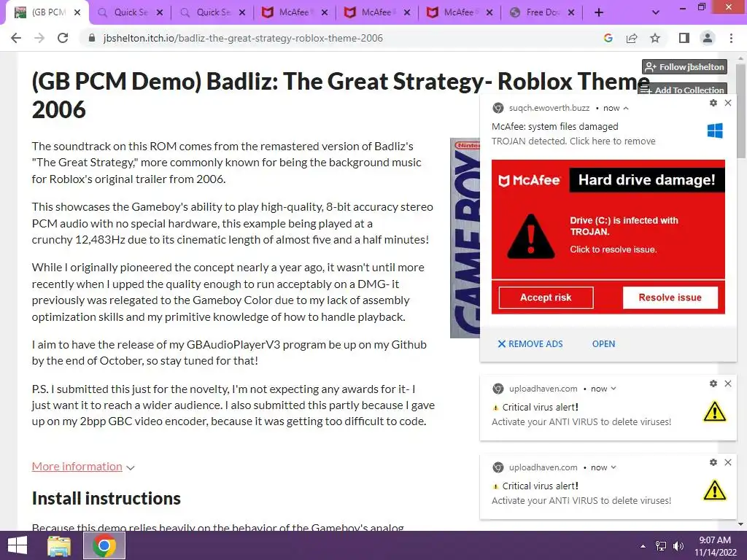Dismiss the second uploadhaven.com notification
The image size is (747, 560).
pos(728,462)
